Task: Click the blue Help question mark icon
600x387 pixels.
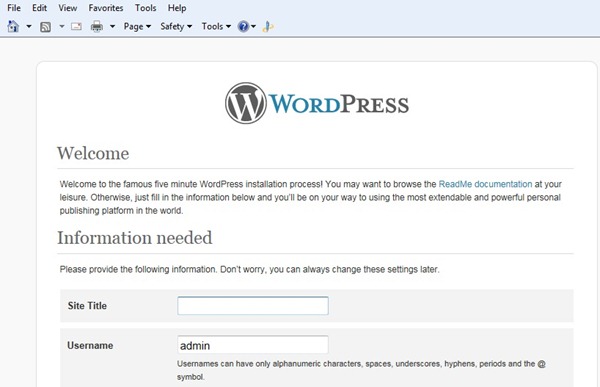Action: 243,26
